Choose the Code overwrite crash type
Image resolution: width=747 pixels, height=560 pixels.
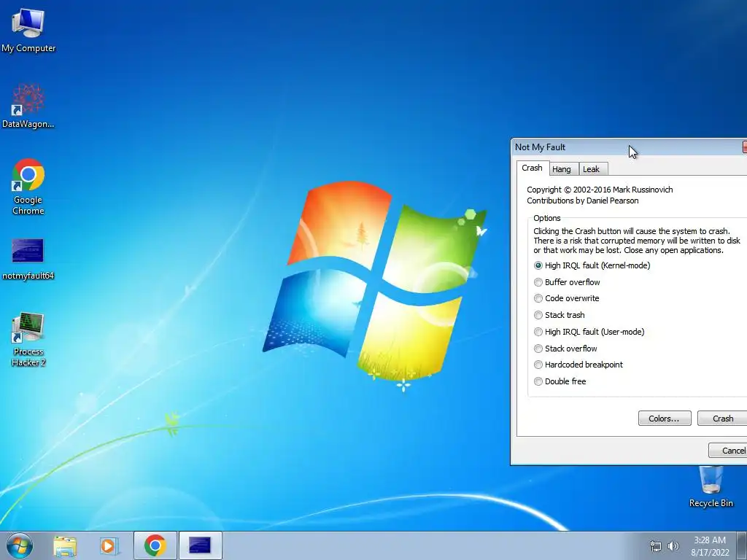(x=566, y=298)
